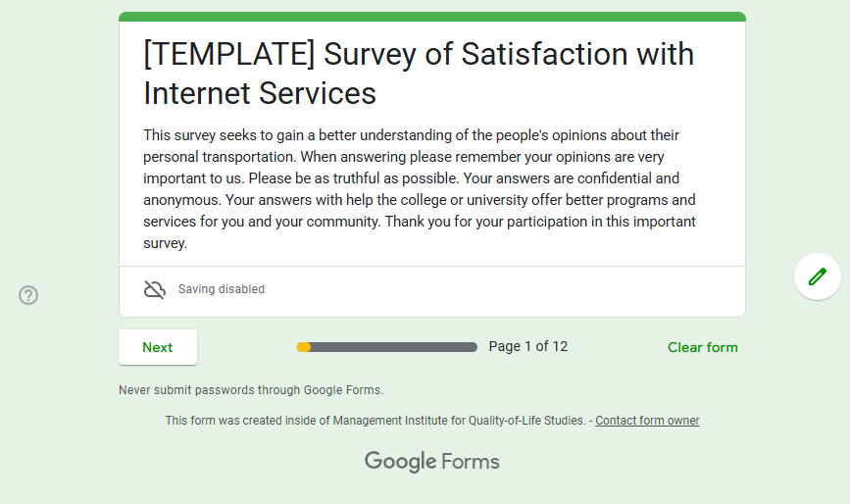Click the Next button
The image size is (850, 504).
[157, 347]
